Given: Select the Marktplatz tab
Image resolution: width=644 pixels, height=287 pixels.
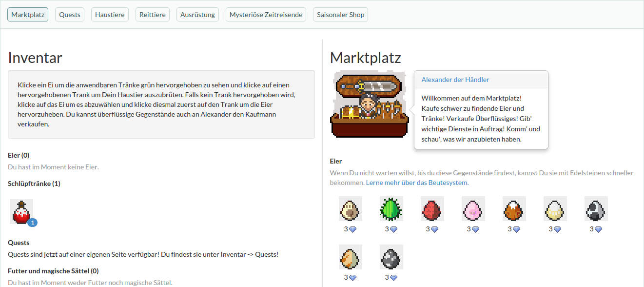Looking at the screenshot, I should 28,15.
